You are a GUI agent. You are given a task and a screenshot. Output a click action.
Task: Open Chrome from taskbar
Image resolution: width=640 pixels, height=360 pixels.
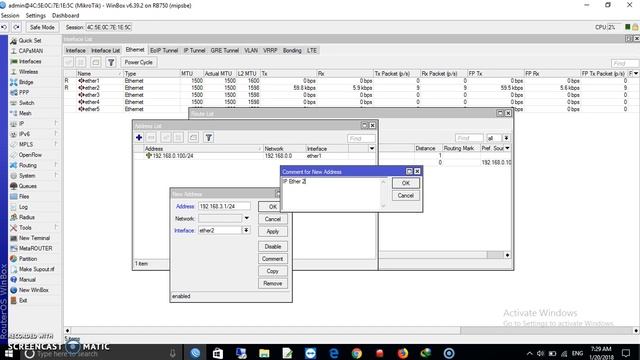356,353
